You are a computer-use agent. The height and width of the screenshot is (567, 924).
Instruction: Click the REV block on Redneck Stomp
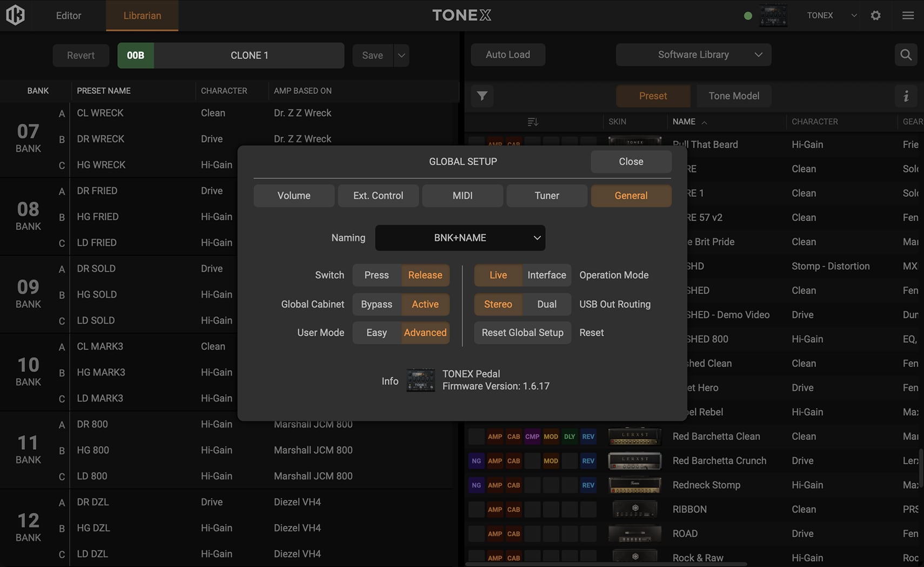tap(588, 485)
